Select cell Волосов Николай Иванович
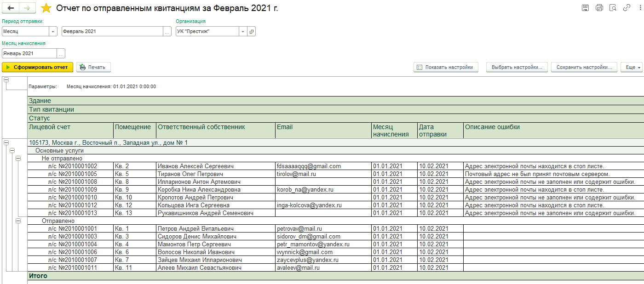 pyautogui.click(x=216, y=252)
